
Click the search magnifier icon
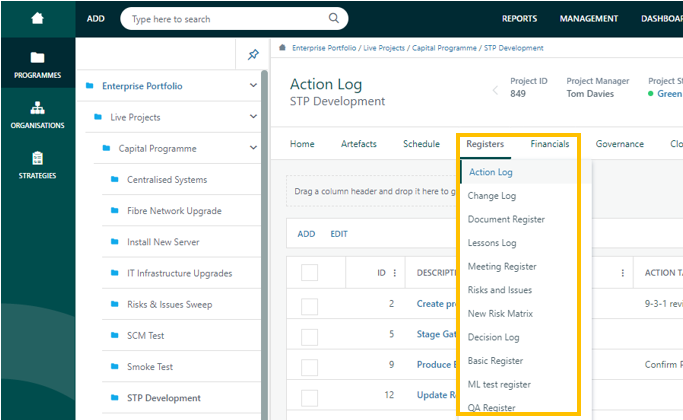coord(334,18)
